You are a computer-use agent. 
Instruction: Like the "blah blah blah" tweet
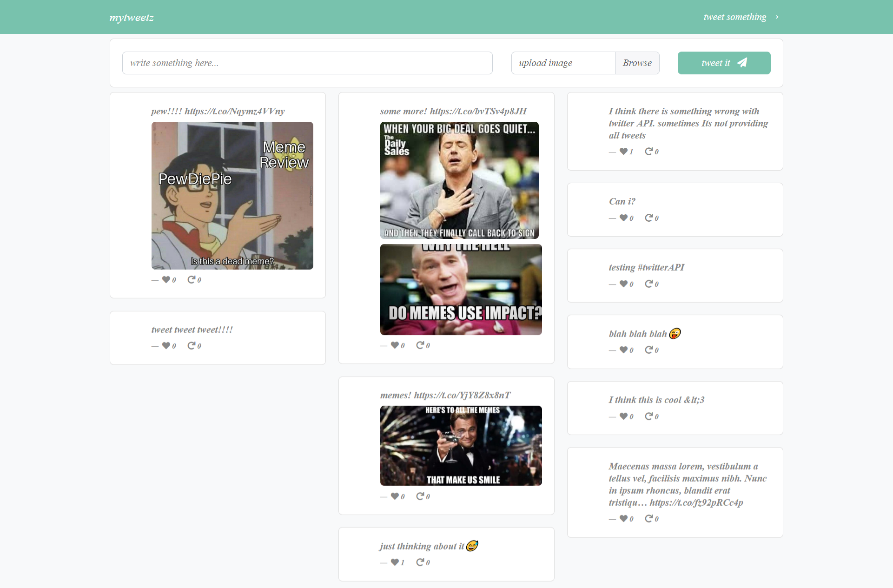623,350
